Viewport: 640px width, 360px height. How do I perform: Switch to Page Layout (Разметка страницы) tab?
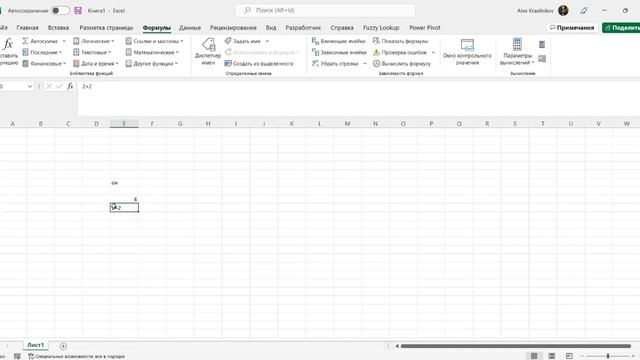pyautogui.click(x=106, y=28)
